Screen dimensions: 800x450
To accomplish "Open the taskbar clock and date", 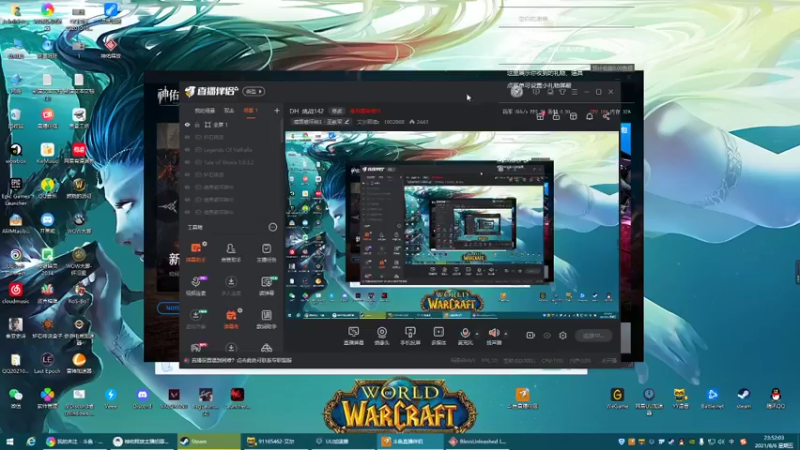I will (x=774, y=441).
